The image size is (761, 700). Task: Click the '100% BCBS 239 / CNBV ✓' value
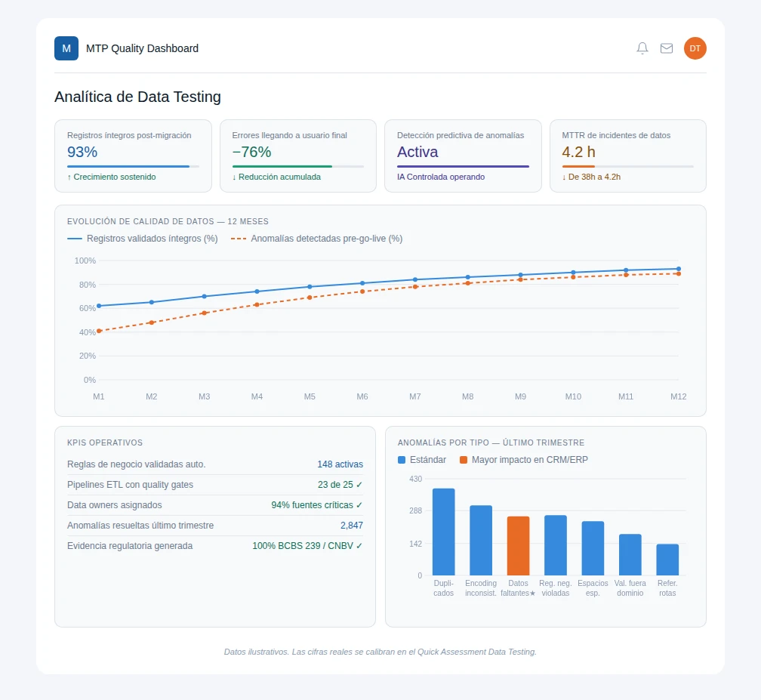point(308,546)
